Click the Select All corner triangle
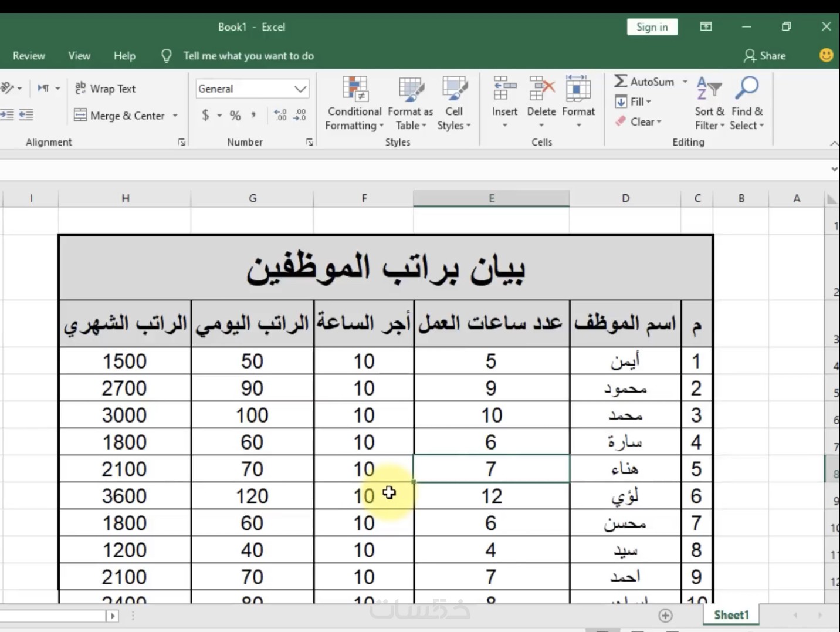Screen dimensions: 840x632 point(831,199)
